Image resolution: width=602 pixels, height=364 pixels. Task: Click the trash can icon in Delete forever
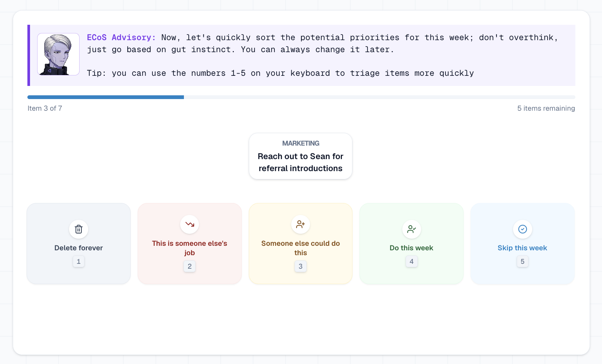pyautogui.click(x=78, y=229)
